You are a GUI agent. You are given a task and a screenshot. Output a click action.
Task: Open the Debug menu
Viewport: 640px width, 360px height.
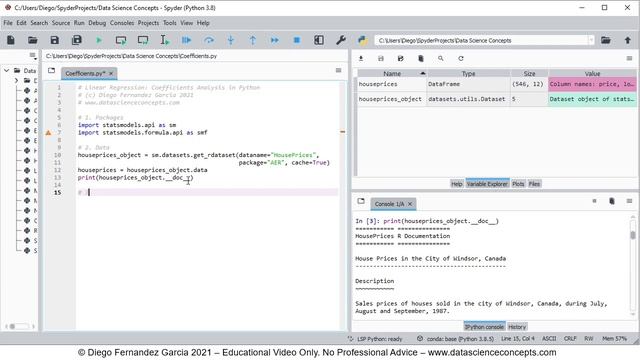pos(97,23)
